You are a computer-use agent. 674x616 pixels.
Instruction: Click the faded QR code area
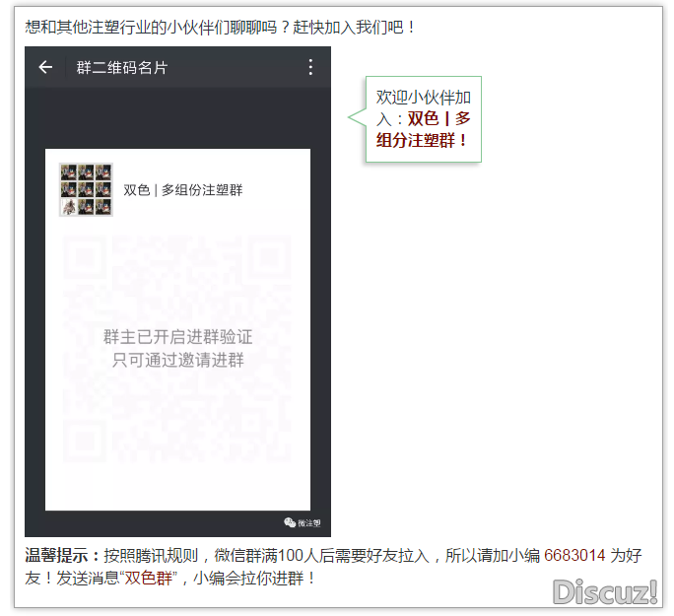(x=177, y=348)
